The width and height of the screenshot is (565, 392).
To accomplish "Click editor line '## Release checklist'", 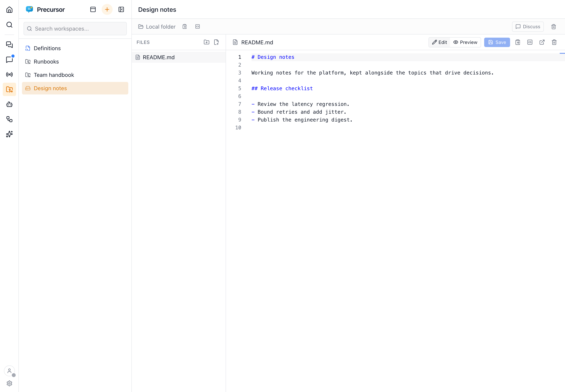I will [x=282, y=88].
